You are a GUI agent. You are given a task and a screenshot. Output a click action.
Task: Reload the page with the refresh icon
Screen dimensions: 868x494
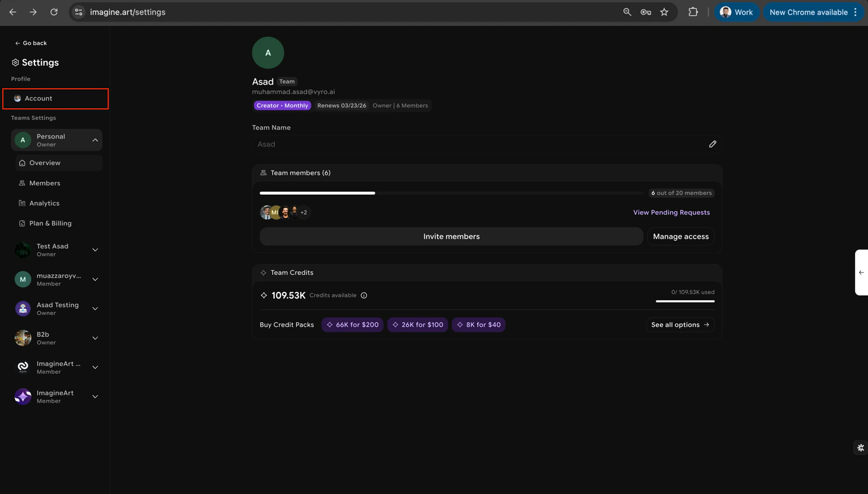(x=54, y=12)
